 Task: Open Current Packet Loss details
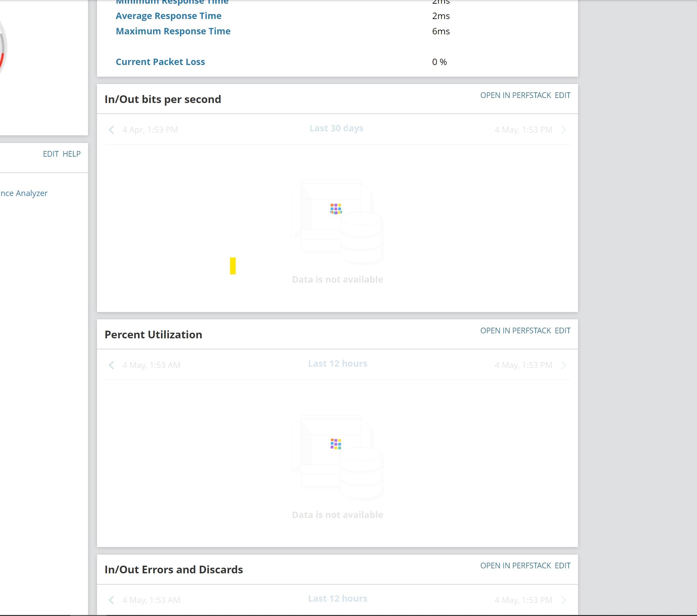pyautogui.click(x=160, y=62)
